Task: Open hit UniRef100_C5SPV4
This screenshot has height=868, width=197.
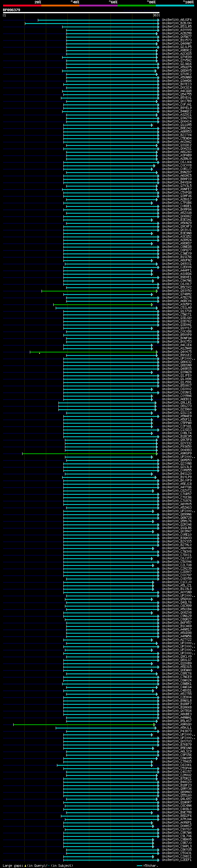Action: (x=177, y=768)
